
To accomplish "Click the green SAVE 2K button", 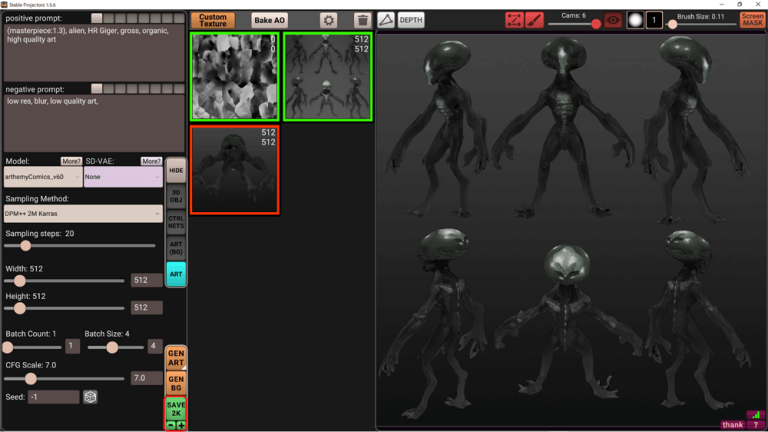I will 176,409.
